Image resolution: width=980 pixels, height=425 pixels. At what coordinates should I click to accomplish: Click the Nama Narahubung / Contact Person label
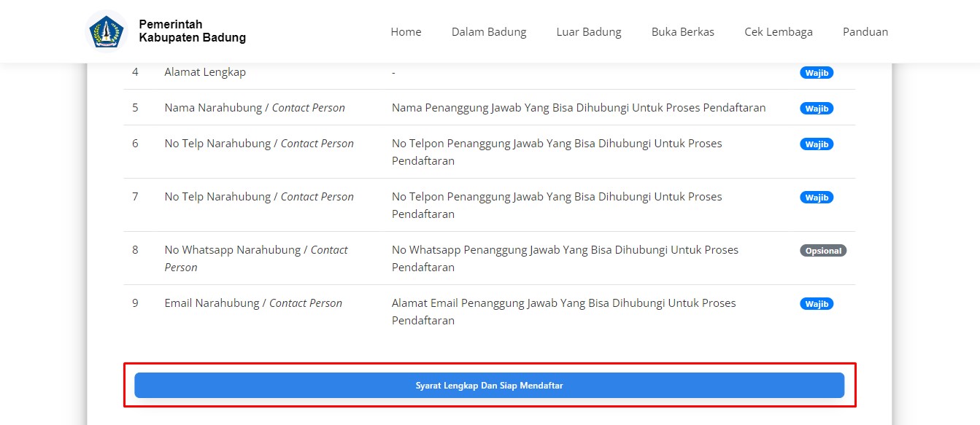pos(254,108)
